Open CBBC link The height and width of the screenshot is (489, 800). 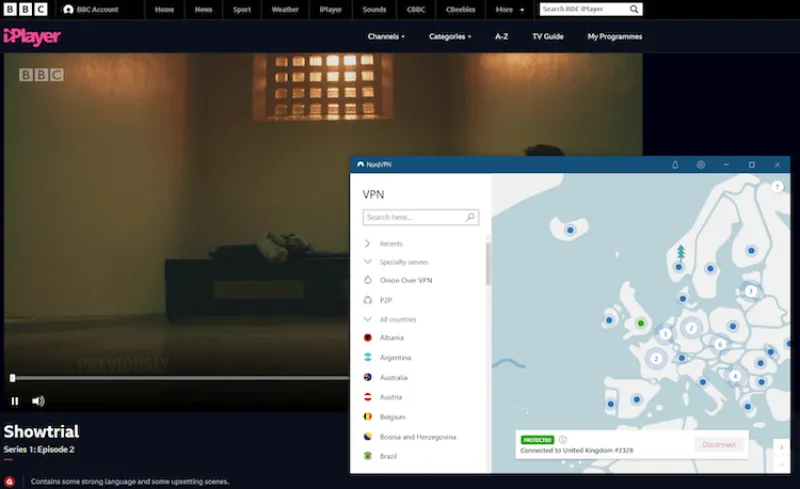(x=416, y=9)
